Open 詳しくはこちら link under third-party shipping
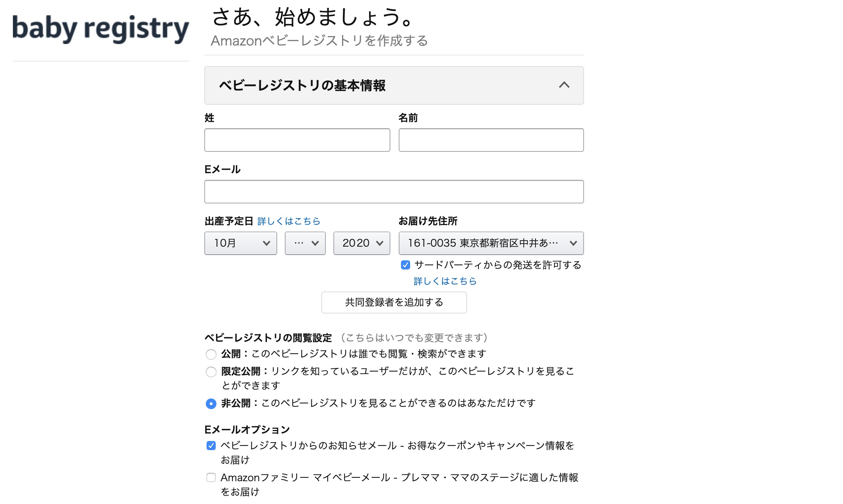 click(445, 281)
